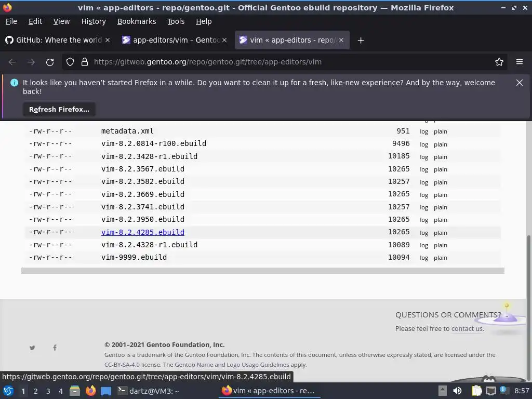The height and width of the screenshot is (399, 532).
Task: Switch to workspace 4 in taskbar
Action: (61, 391)
